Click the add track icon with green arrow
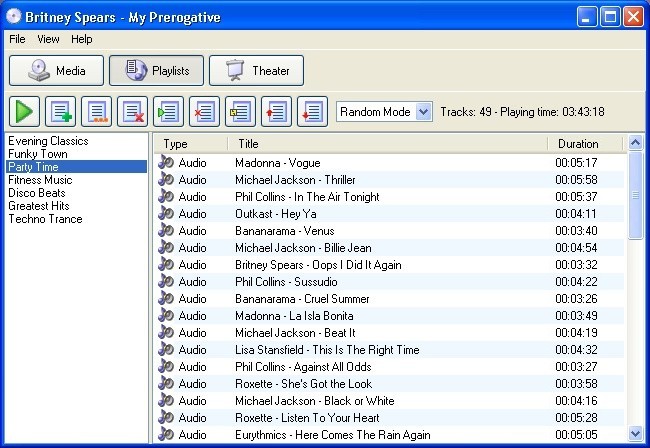The width and height of the screenshot is (650, 448). [x=169, y=111]
